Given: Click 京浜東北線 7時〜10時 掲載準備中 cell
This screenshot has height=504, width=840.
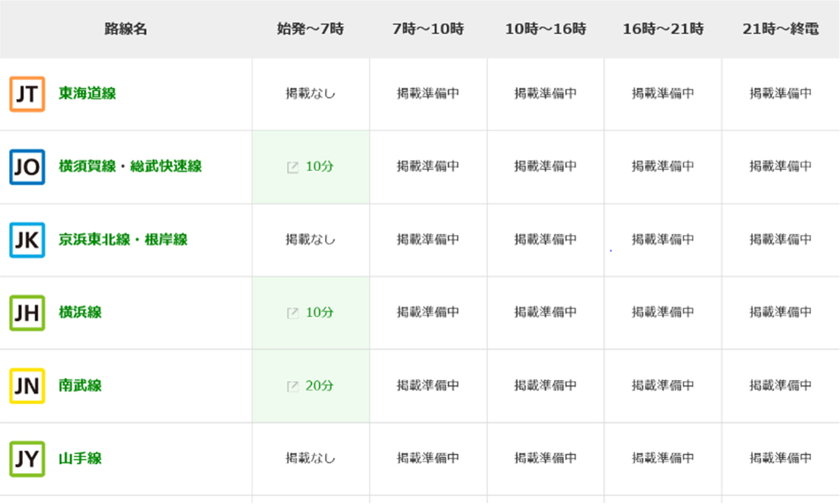Looking at the screenshot, I should 428,240.
